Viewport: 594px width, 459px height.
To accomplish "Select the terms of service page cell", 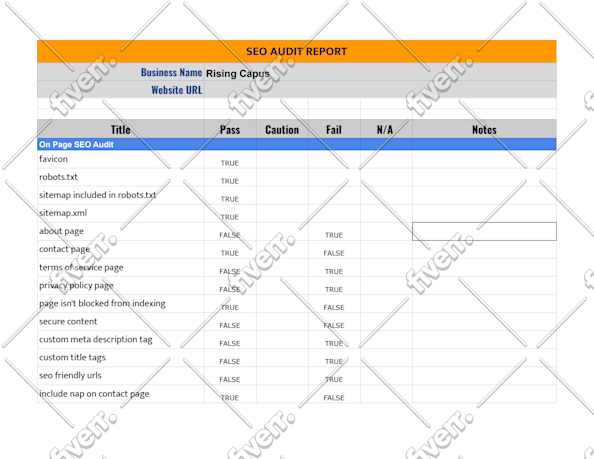I will pyautogui.click(x=121, y=267).
